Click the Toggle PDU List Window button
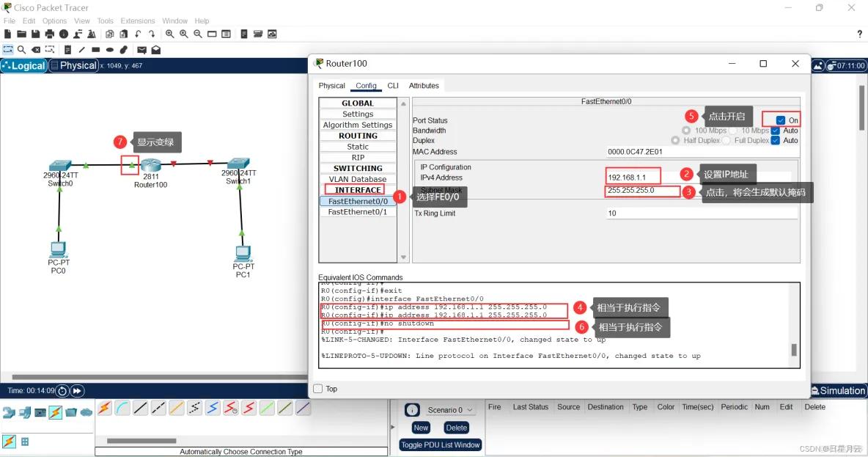The height and width of the screenshot is (457, 868). click(441, 445)
